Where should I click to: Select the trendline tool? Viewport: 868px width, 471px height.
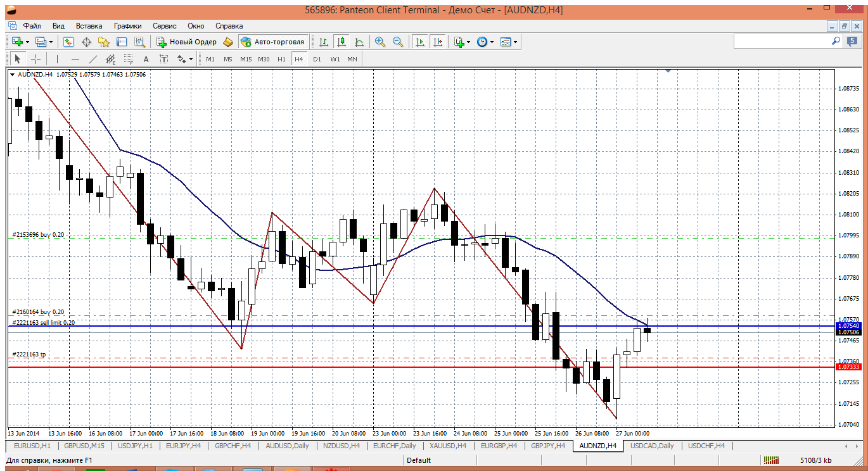pyautogui.click(x=93, y=59)
